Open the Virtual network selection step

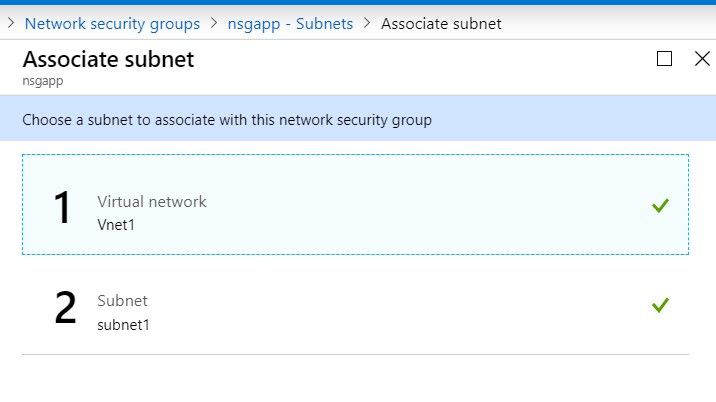coord(355,204)
